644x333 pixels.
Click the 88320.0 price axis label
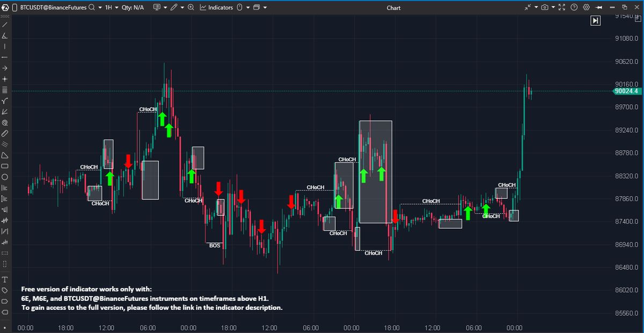tap(626, 176)
